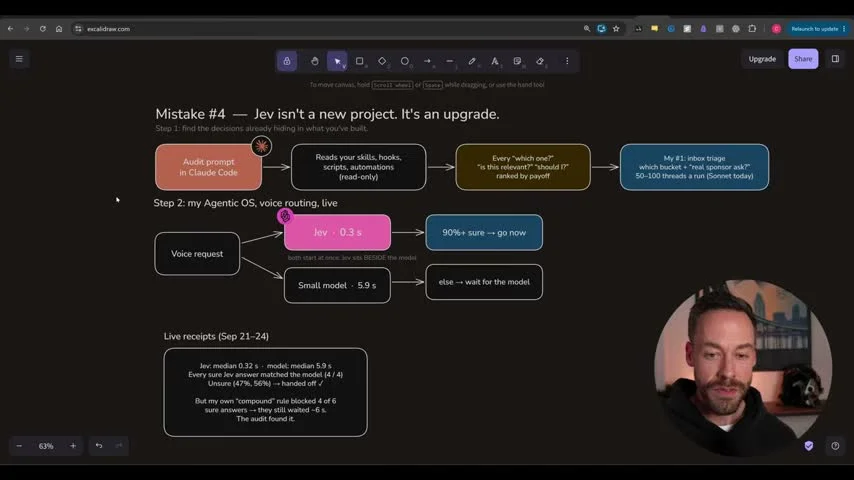Click the Mistake #4 heading text

pyautogui.click(x=327, y=114)
